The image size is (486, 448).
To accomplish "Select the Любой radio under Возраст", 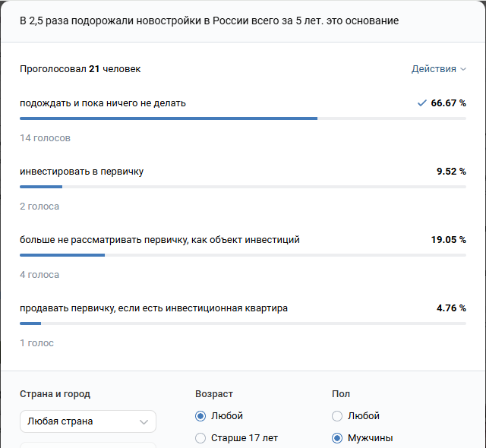I will [x=200, y=416].
